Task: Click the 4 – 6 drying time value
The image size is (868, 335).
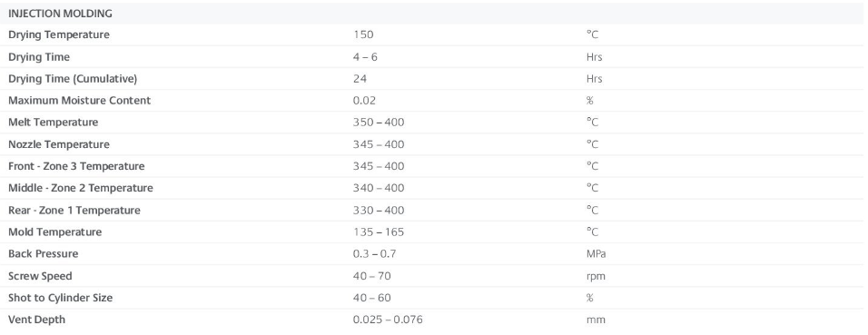Action: (365, 57)
